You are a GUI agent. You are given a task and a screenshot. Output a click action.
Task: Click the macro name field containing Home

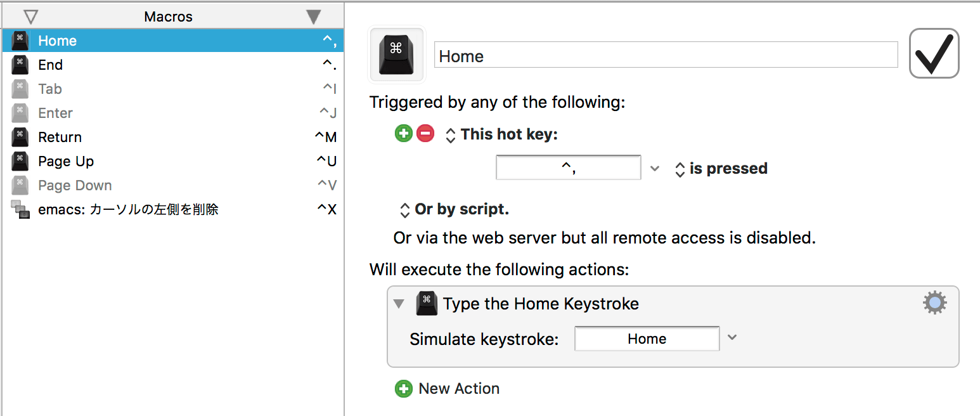[666, 55]
